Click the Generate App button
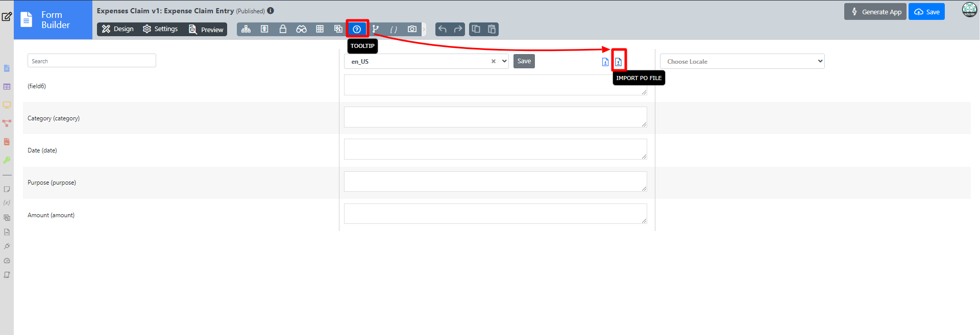Screen dimensions: 980x335 (x=875, y=12)
